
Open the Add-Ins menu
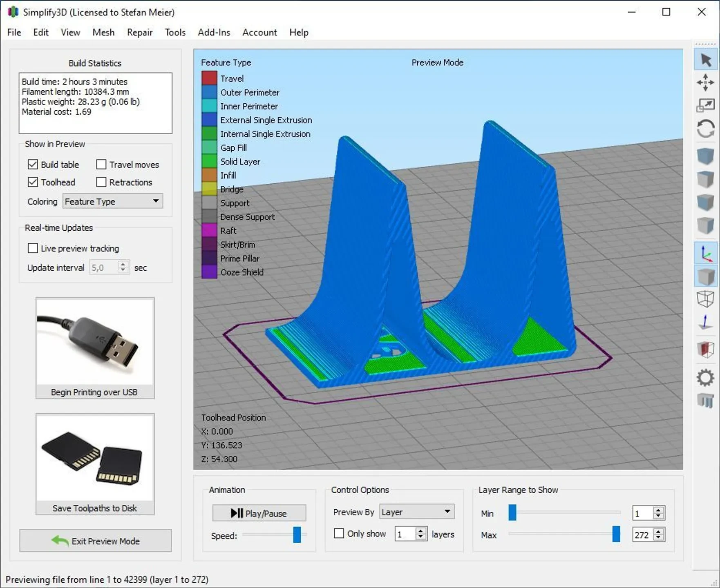pyautogui.click(x=214, y=32)
